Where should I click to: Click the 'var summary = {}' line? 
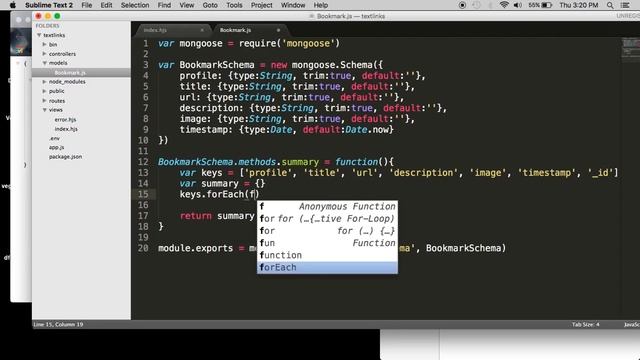(x=222, y=184)
